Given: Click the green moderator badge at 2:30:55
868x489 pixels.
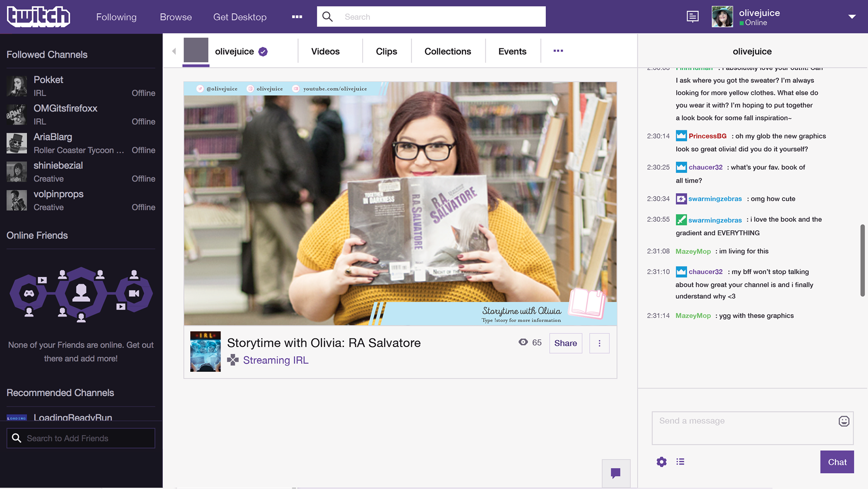Looking at the screenshot, I should coord(681,220).
